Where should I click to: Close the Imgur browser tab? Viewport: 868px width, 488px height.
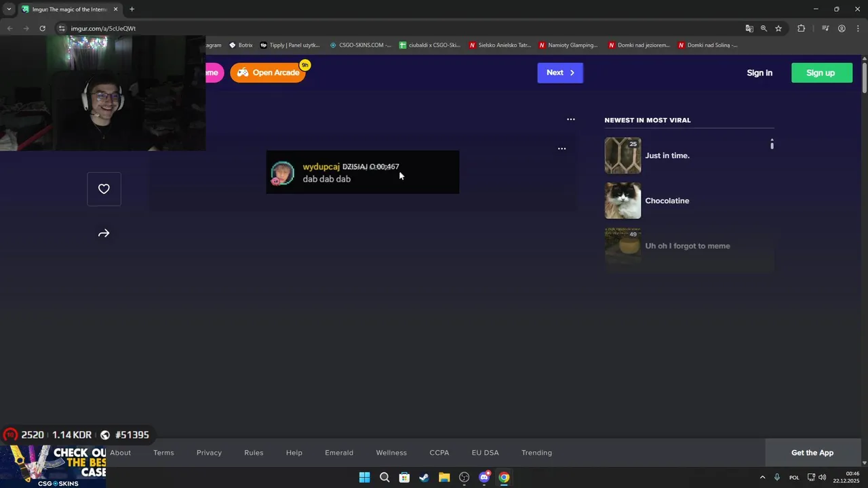116,9
